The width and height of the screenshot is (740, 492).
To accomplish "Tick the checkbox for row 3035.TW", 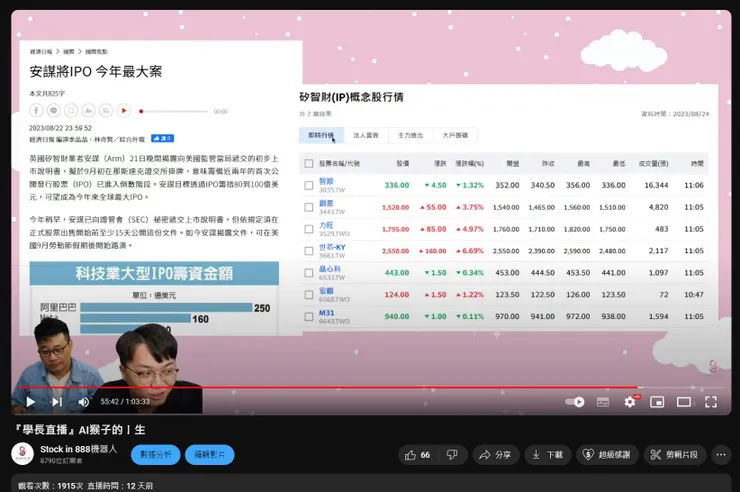I will (309, 185).
